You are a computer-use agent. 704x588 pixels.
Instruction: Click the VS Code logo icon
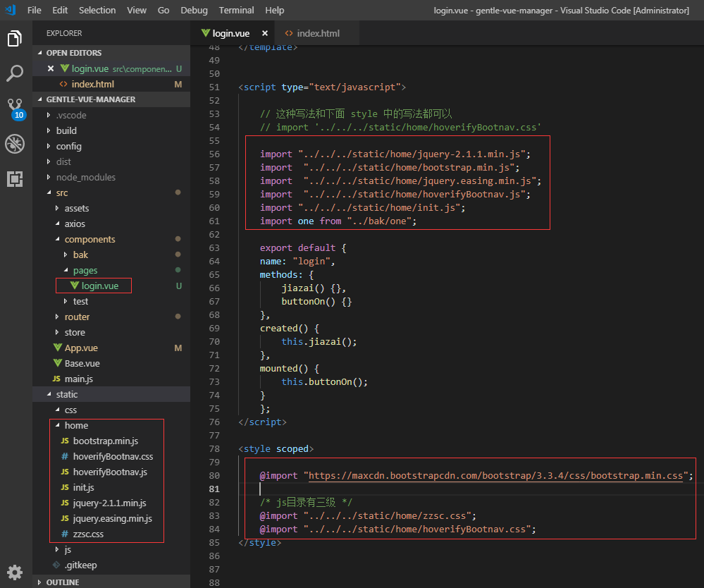pyautogui.click(x=11, y=10)
